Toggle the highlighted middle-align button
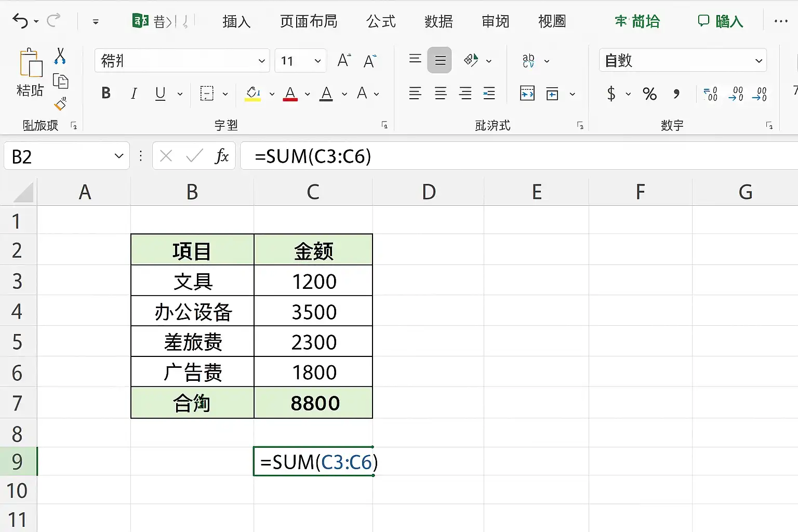Screen dimensions: 798x532 coord(440,60)
